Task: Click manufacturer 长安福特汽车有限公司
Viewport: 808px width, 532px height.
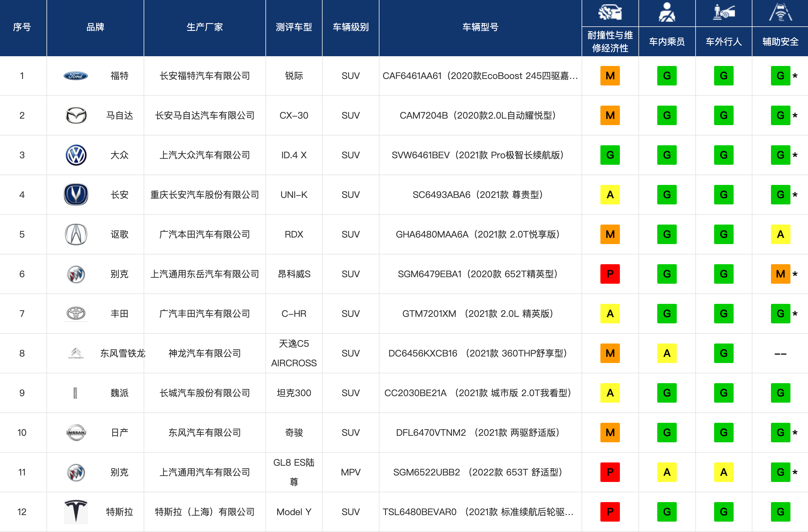Action: (205, 76)
